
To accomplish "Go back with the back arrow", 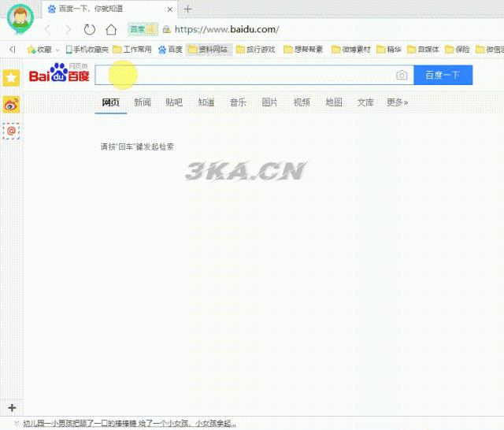I will [x=47, y=30].
